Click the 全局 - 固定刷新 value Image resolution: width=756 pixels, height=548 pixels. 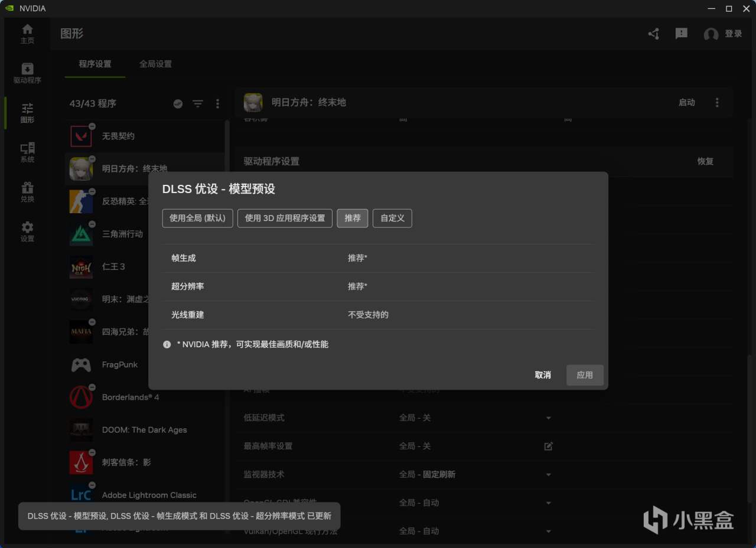coord(427,475)
